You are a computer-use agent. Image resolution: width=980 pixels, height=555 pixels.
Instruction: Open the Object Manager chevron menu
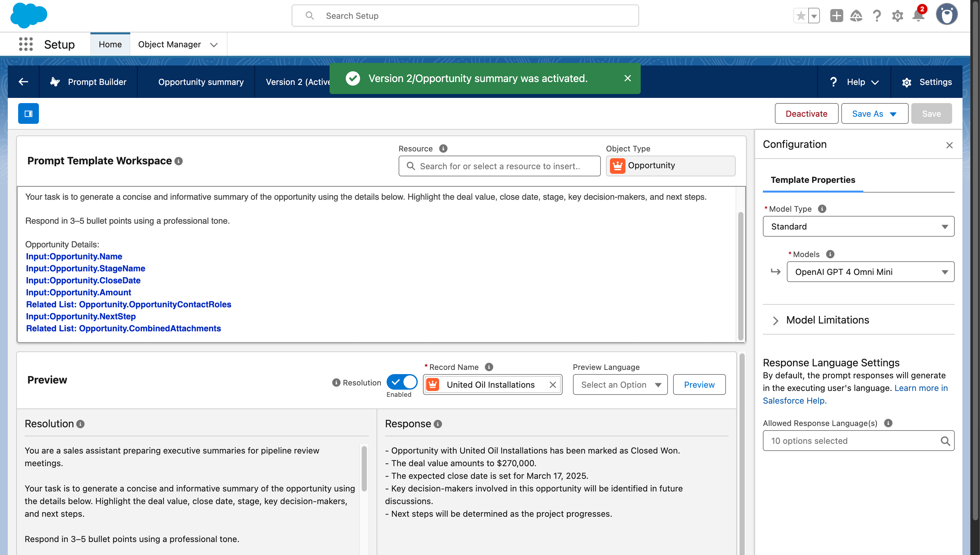(x=214, y=45)
